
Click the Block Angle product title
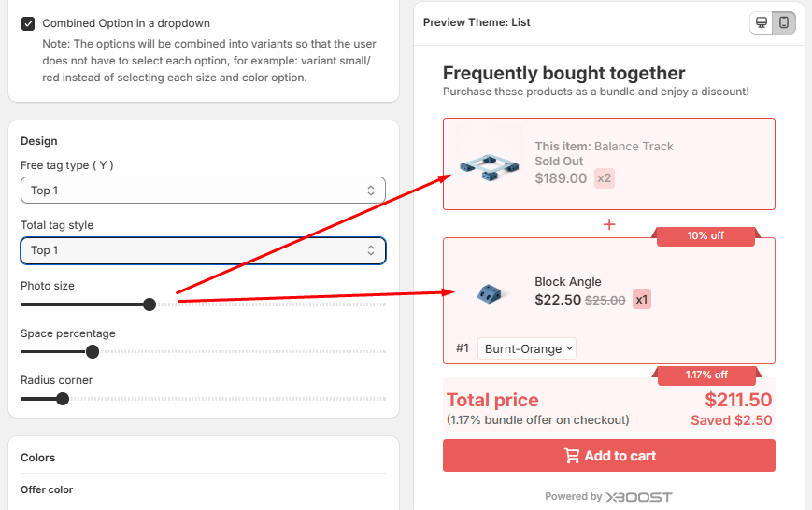pyautogui.click(x=568, y=282)
